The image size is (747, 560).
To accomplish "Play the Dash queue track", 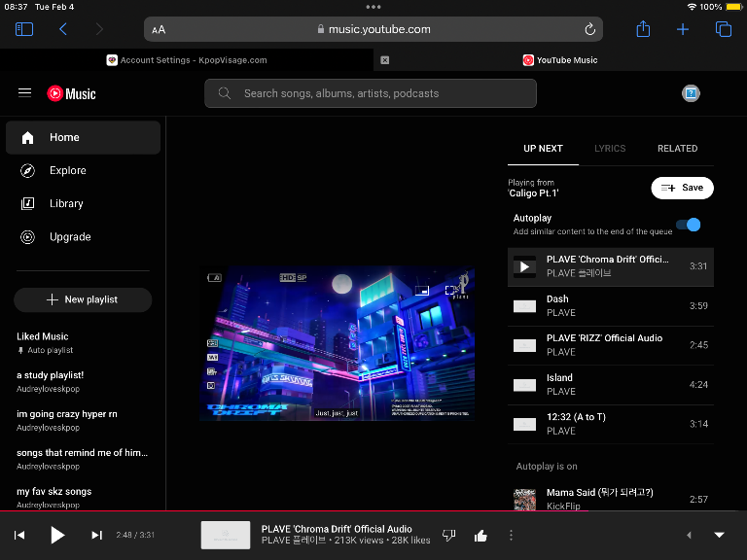I will pos(611,305).
